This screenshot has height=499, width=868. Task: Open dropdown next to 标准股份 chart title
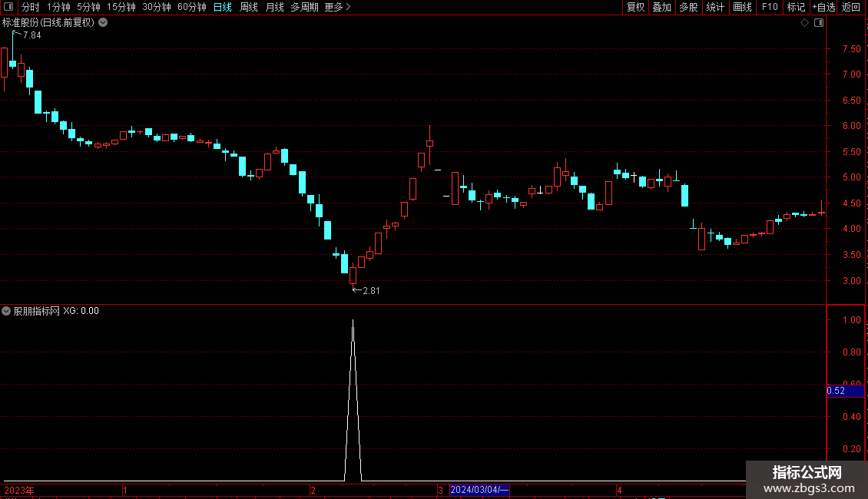(x=103, y=23)
